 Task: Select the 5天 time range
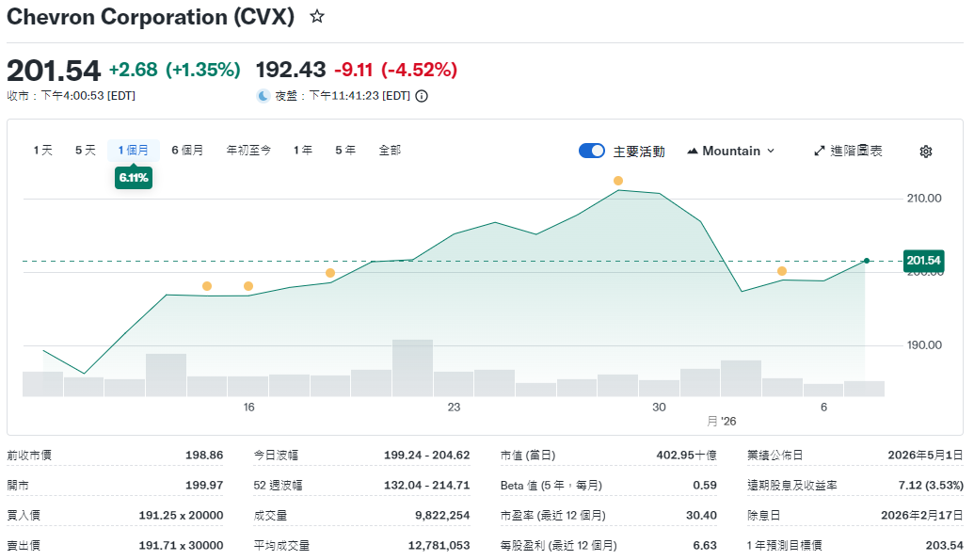[86, 151]
